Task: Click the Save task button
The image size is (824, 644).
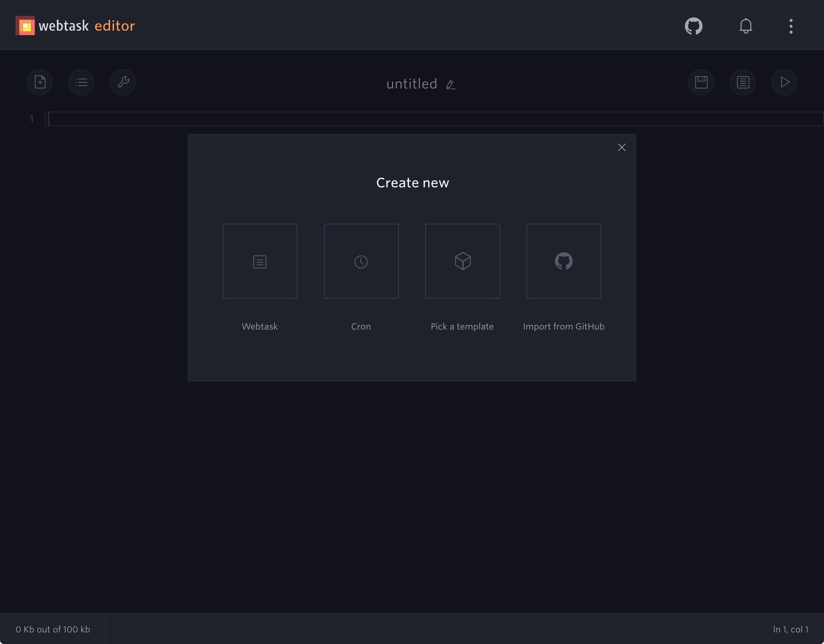Action: click(x=701, y=82)
